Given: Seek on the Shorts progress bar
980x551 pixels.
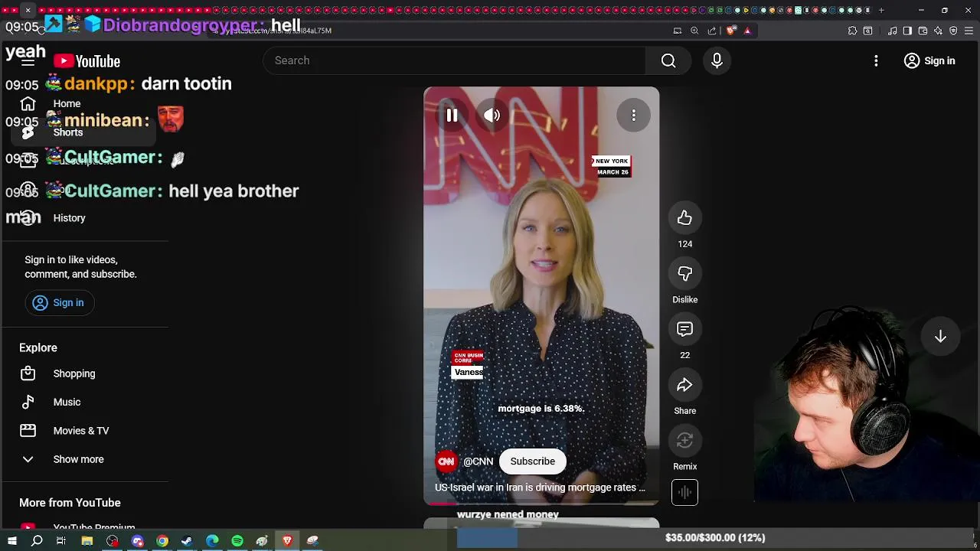Looking at the screenshot, I should (541, 504).
